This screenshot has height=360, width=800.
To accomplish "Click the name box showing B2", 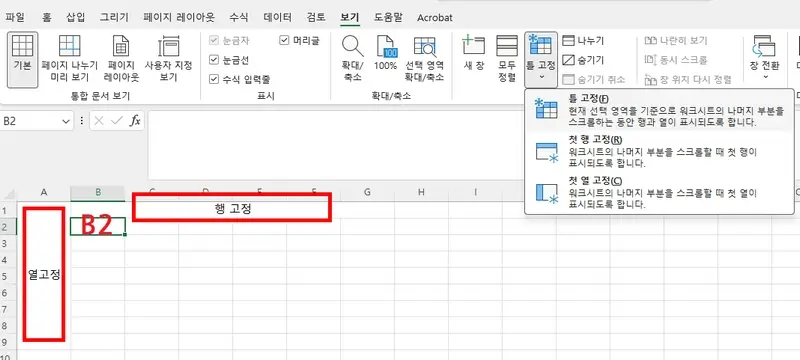I will click(x=31, y=121).
